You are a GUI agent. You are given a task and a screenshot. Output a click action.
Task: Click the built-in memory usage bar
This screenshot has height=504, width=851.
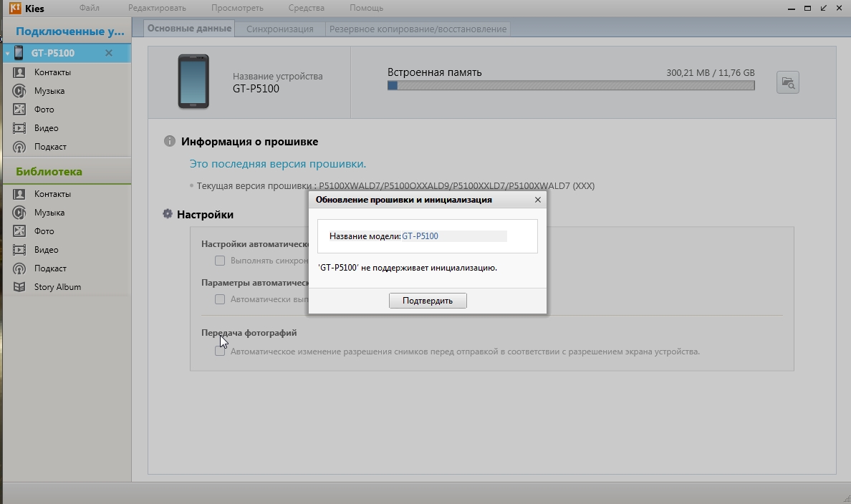coord(571,85)
